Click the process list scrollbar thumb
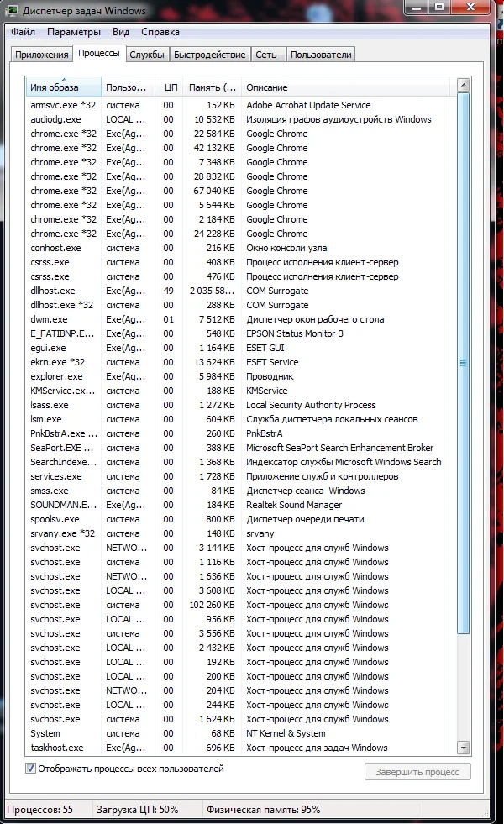Viewport: 504px width, 824px height. coord(463,363)
